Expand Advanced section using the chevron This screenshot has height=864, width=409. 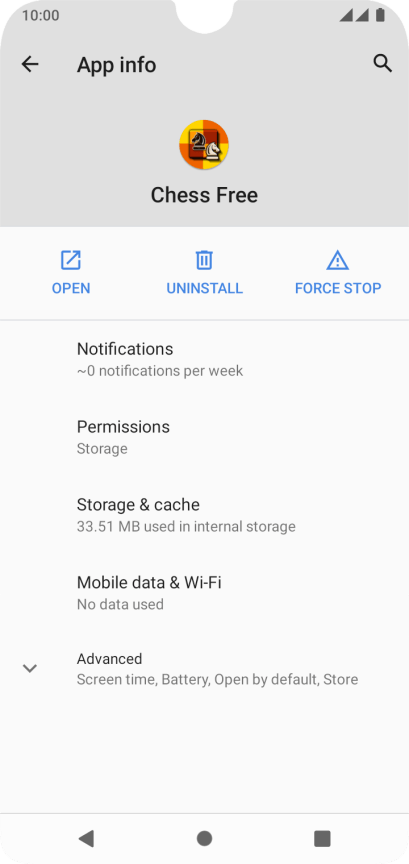[29, 668]
